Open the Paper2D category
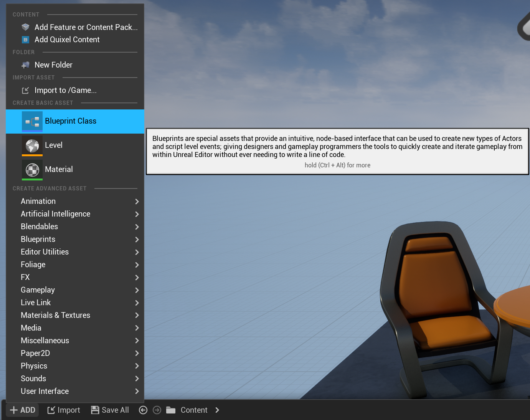The height and width of the screenshot is (420, 530). click(75, 353)
